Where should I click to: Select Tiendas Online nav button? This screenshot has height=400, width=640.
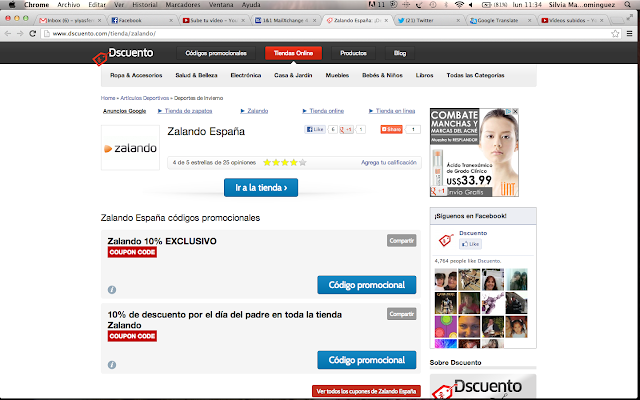(x=293, y=53)
